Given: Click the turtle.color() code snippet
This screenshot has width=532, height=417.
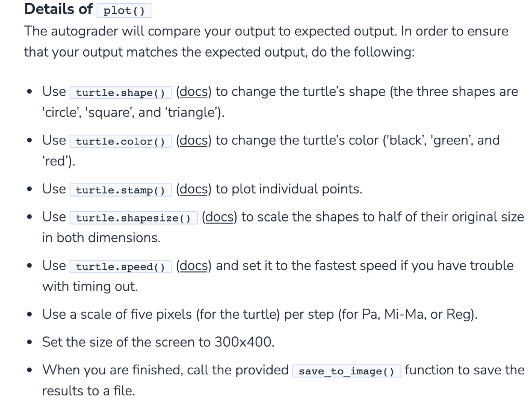Looking at the screenshot, I should 121,141.
